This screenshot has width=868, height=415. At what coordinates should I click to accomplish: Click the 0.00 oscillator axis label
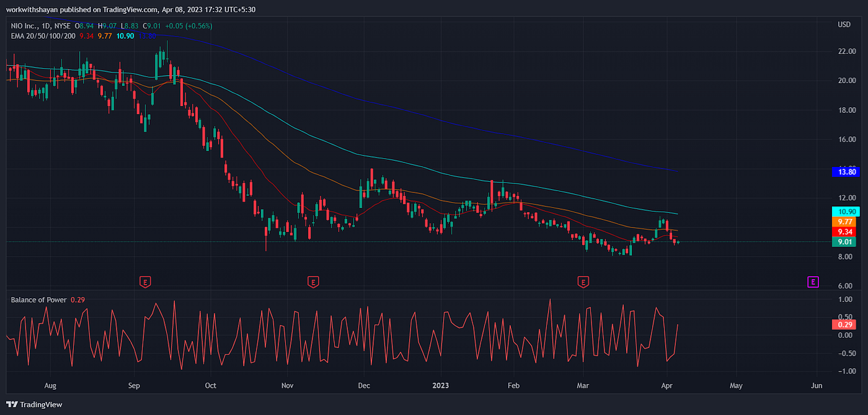(844, 336)
